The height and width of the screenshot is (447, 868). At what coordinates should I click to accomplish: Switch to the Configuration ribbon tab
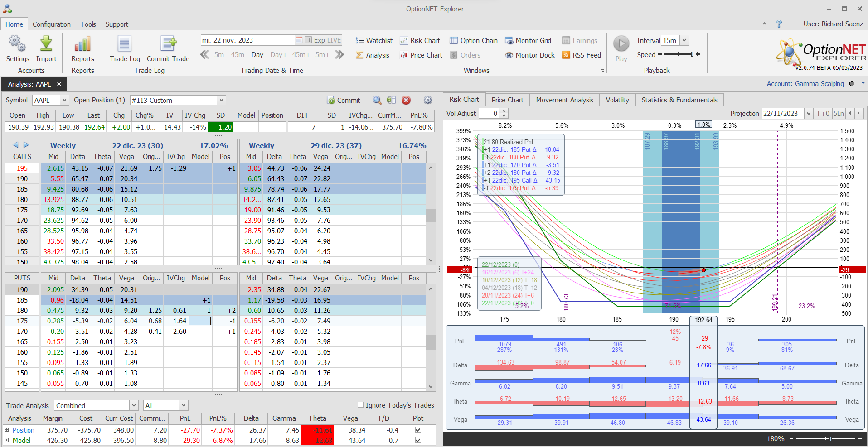(x=52, y=24)
